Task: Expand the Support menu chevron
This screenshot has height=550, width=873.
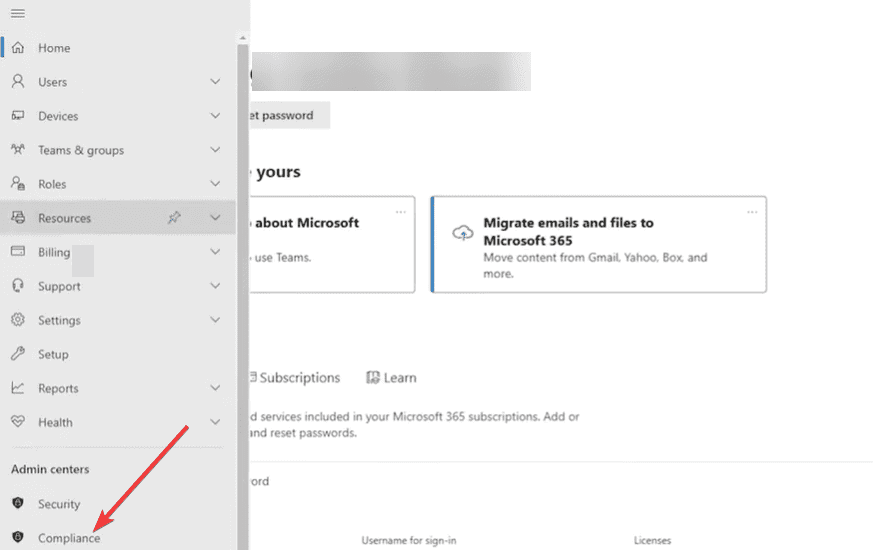Action: tap(215, 286)
